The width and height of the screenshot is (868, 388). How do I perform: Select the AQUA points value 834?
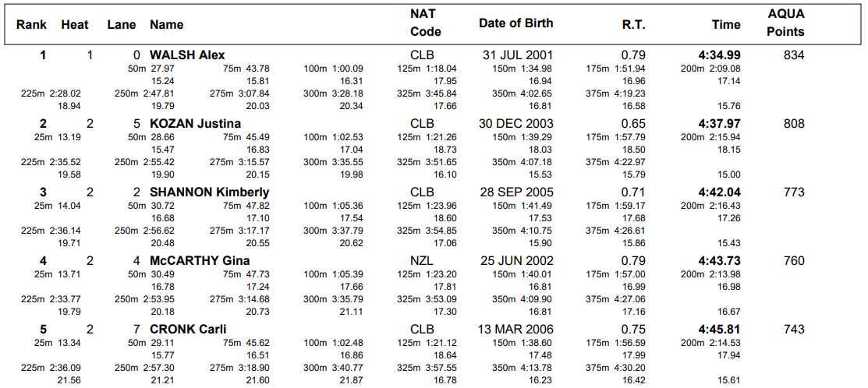click(794, 55)
